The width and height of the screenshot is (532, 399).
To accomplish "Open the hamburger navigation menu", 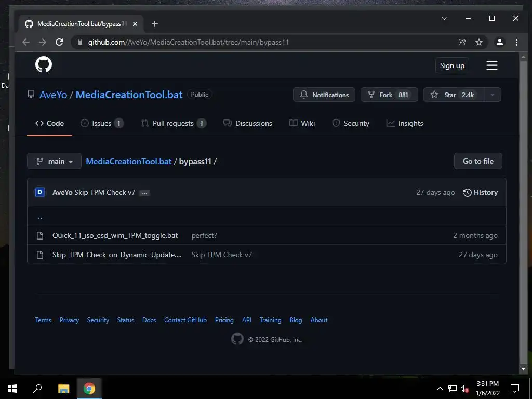I will point(491,65).
